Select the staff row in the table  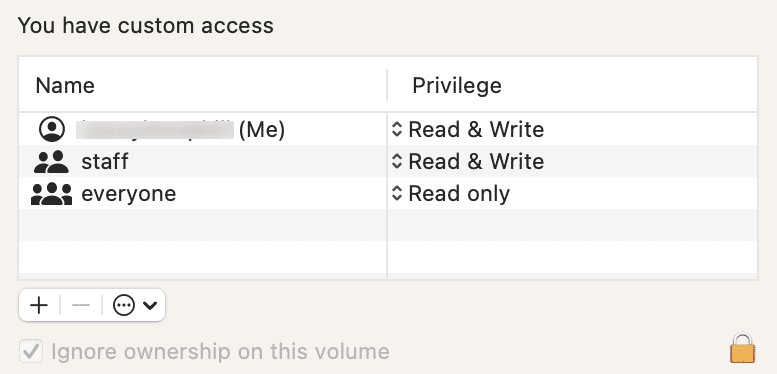coord(388,161)
